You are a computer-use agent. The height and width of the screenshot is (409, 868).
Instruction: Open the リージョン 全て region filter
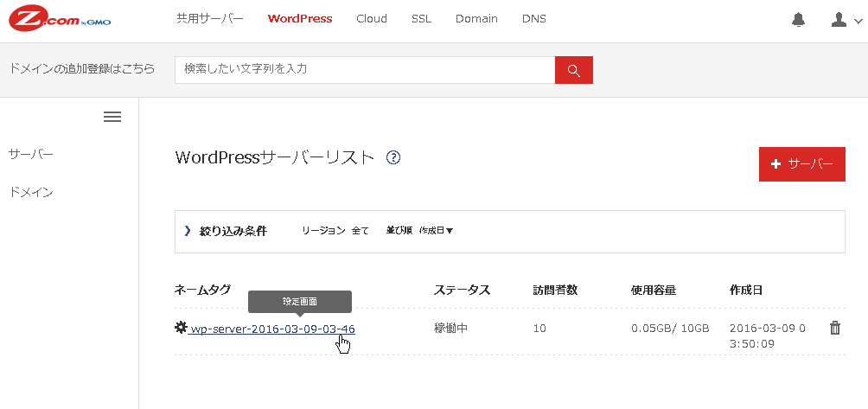(335, 231)
